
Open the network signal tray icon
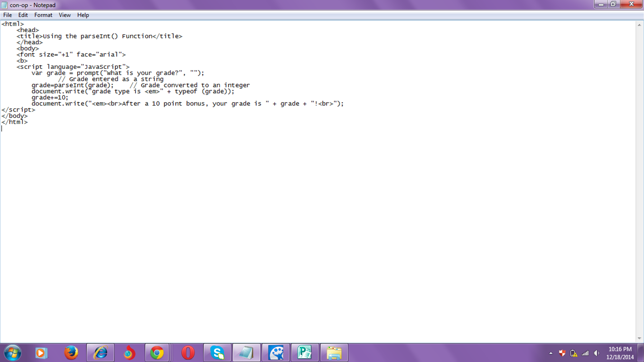click(x=585, y=353)
